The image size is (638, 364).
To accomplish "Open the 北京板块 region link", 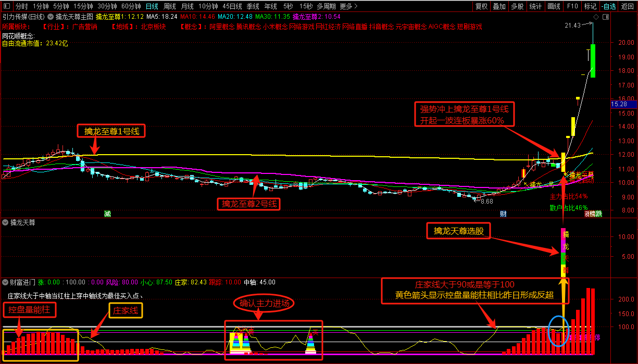I will pos(153,27).
